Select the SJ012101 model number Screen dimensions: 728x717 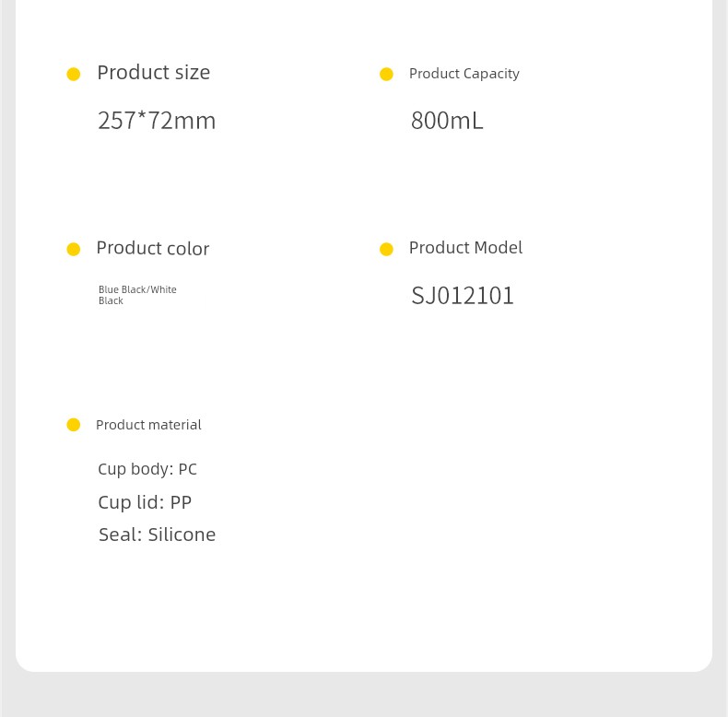tap(463, 296)
